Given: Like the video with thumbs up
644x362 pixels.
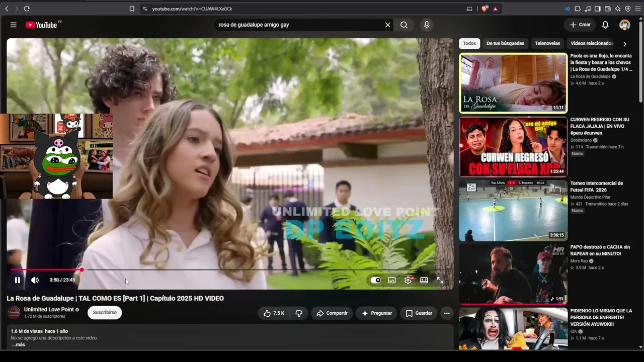Looking at the screenshot, I should tap(274, 313).
